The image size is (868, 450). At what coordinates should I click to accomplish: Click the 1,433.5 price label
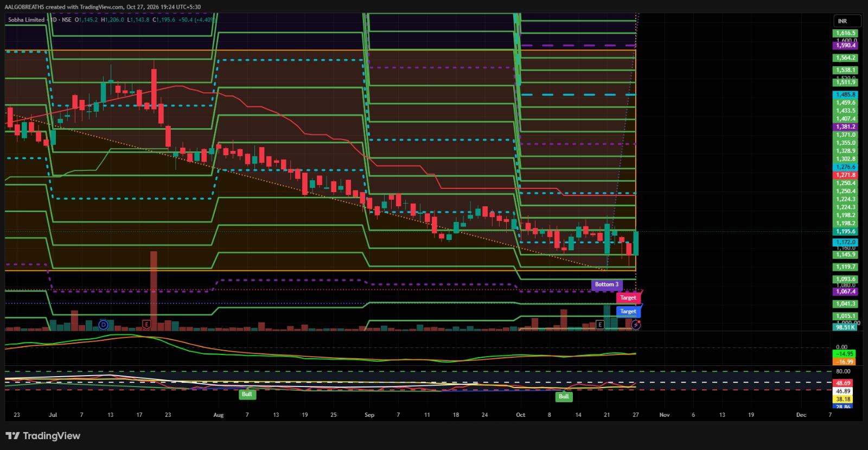(x=845, y=111)
